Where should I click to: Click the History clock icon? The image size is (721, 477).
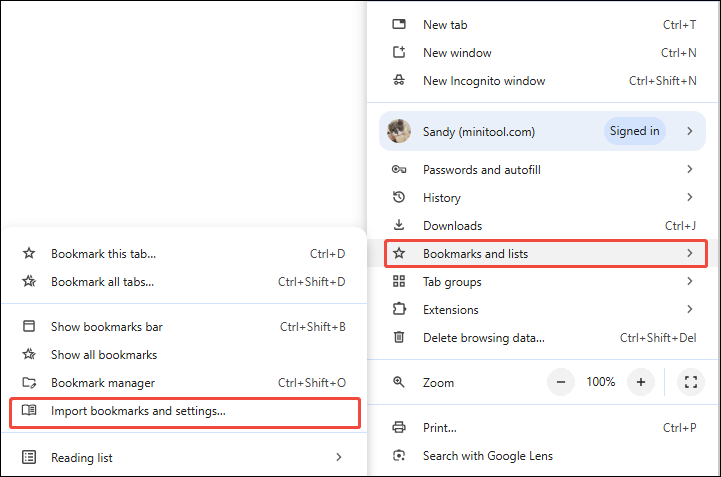pyautogui.click(x=399, y=198)
